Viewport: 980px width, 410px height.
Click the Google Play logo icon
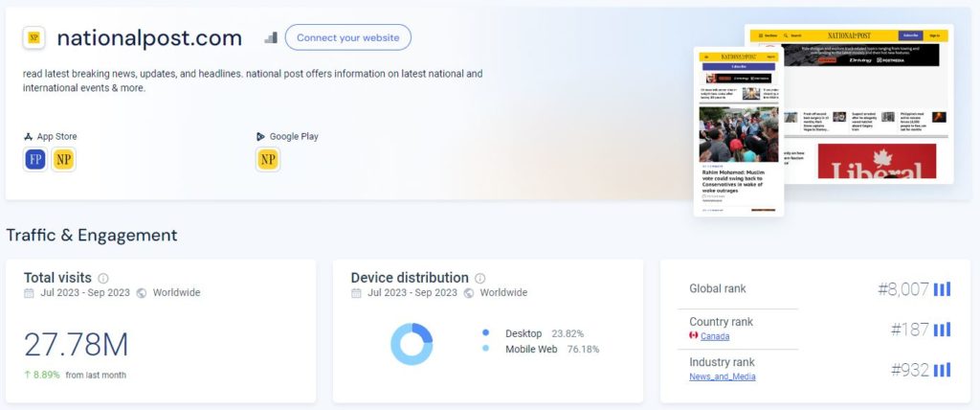[x=260, y=136]
